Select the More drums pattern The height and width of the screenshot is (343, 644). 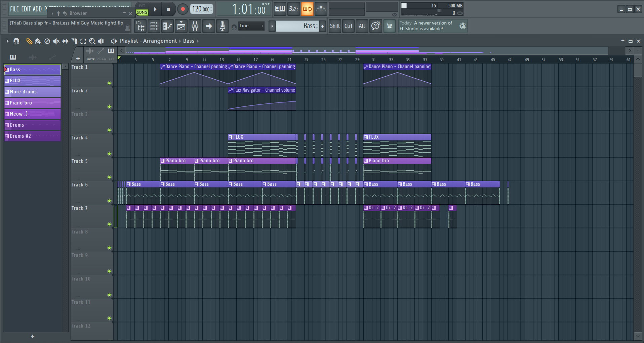pos(33,92)
